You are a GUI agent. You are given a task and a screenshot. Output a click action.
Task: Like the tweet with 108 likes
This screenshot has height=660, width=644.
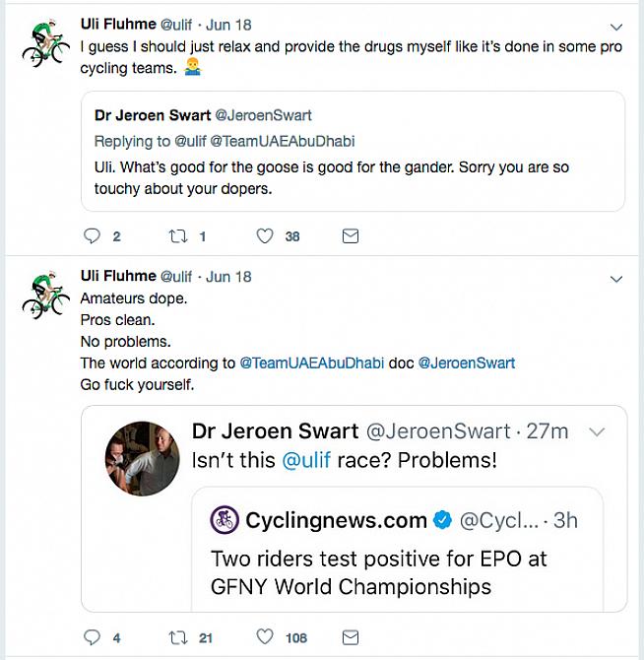(265, 637)
